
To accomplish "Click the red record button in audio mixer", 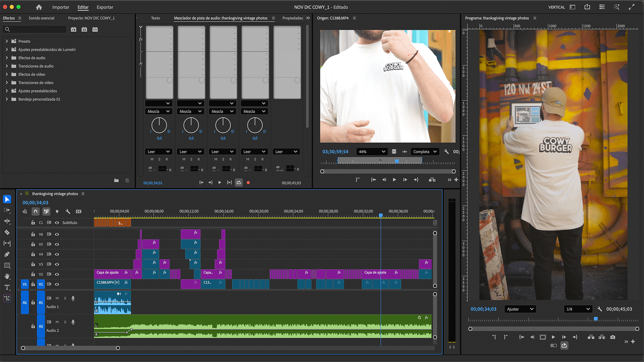I will [248, 183].
